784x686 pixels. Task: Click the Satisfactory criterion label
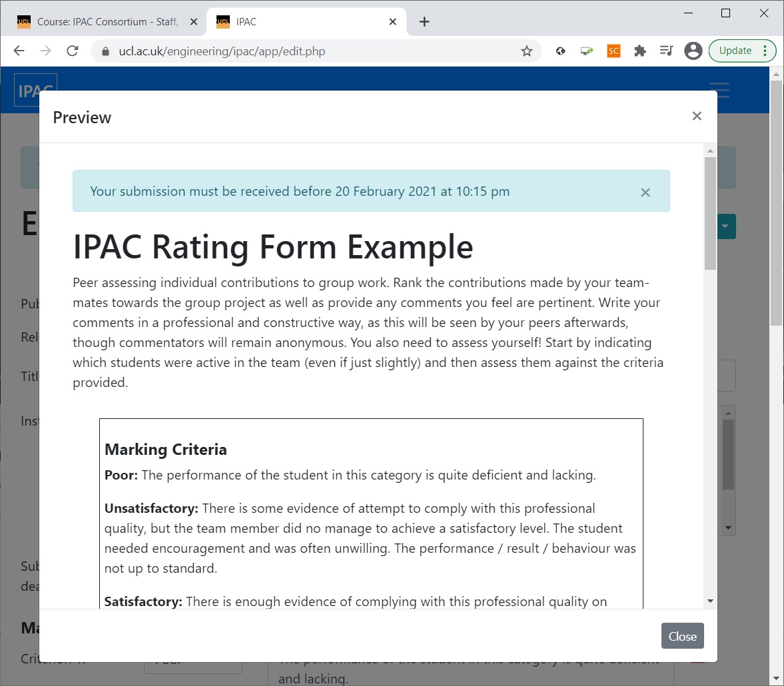(143, 601)
